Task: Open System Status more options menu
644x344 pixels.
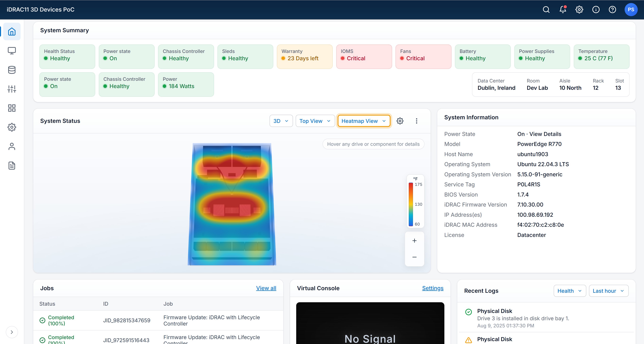Action: (417, 121)
